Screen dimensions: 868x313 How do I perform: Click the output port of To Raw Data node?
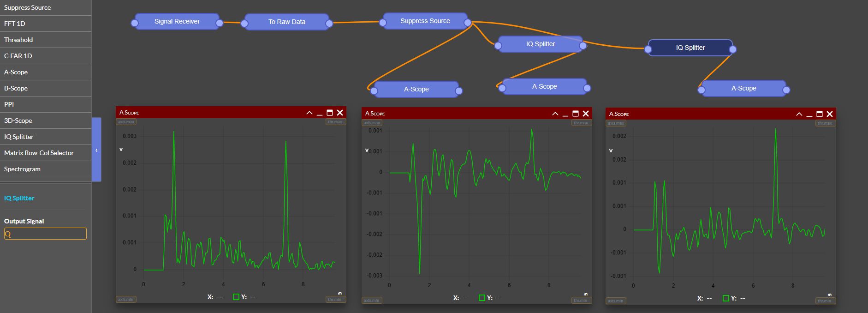329,23
